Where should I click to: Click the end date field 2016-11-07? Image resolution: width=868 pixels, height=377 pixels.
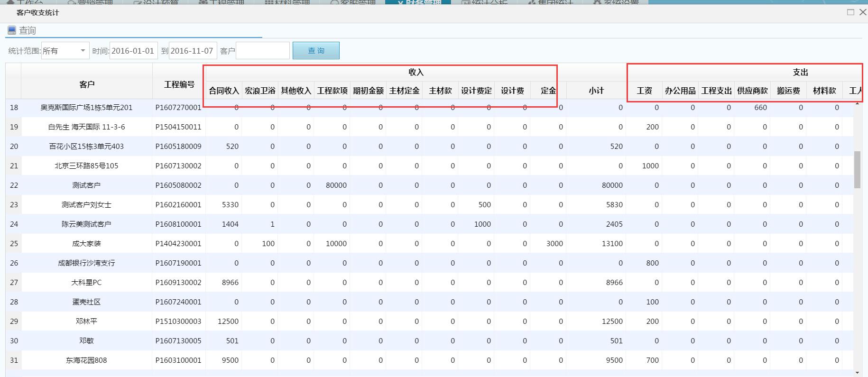(x=192, y=51)
